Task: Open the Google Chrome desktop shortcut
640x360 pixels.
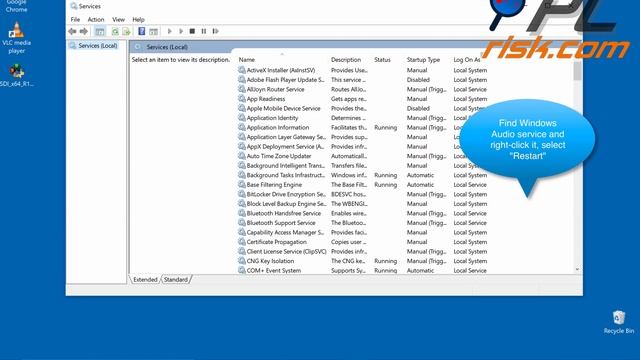Action: (16, 7)
